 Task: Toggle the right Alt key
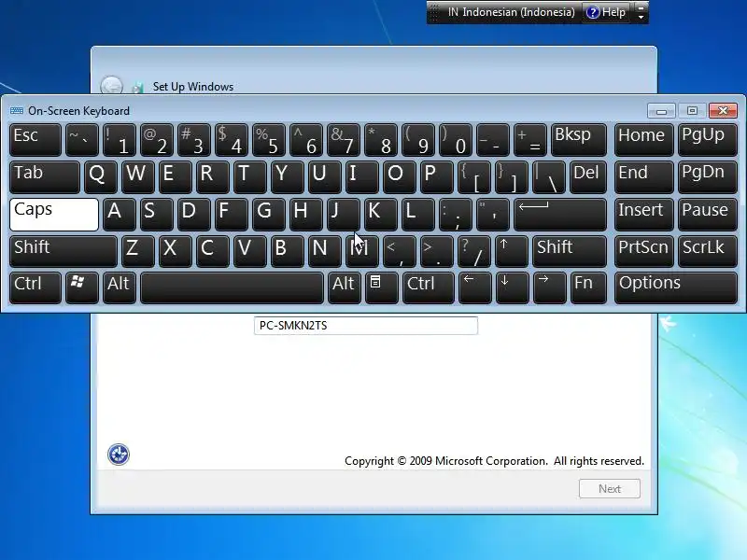pyautogui.click(x=344, y=287)
